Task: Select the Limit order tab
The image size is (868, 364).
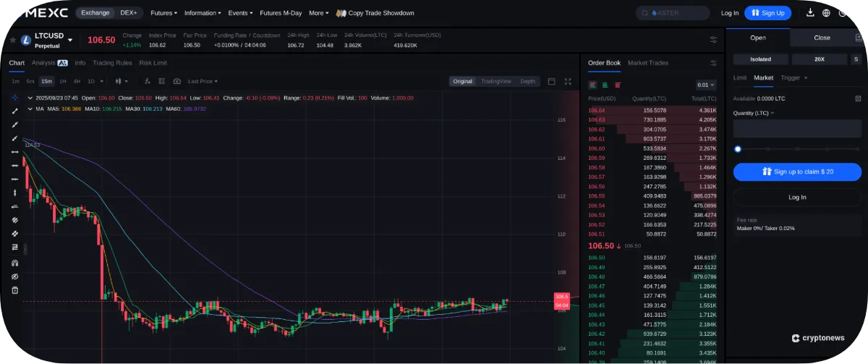Action: coord(740,77)
